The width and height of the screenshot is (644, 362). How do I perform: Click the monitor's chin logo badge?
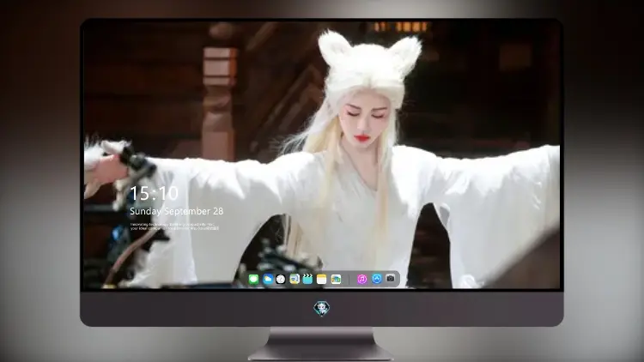(322, 308)
